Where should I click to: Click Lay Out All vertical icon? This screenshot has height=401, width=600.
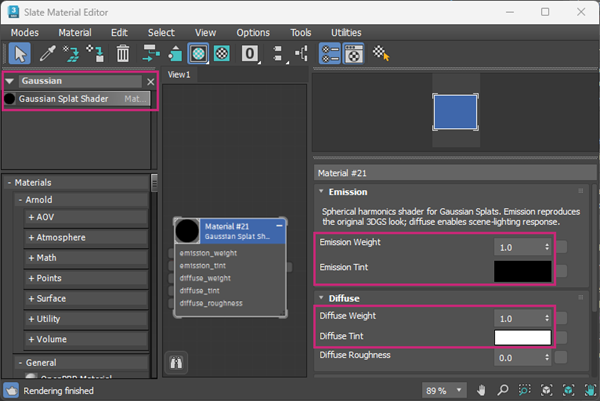click(x=279, y=54)
